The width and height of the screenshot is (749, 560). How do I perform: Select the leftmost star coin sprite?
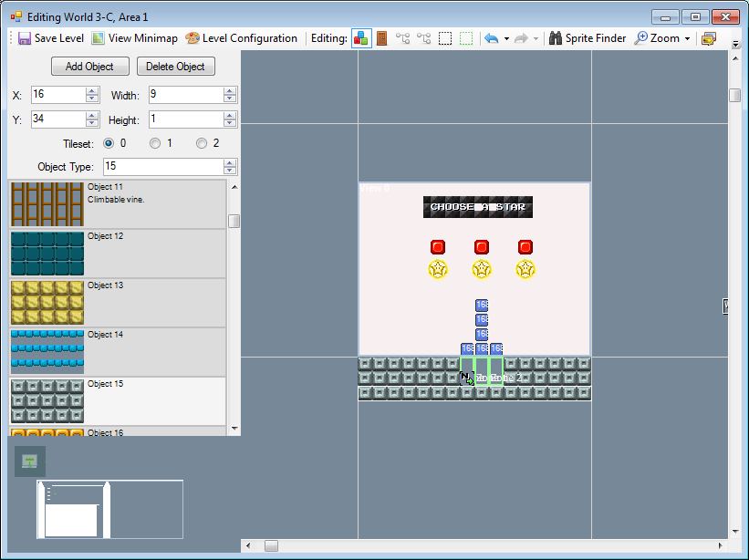pos(438,269)
